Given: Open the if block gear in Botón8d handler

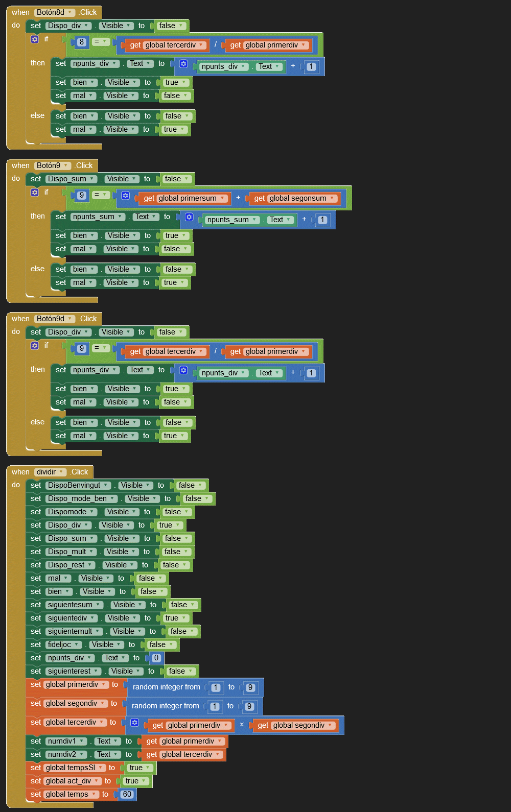Looking at the screenshot, I should 35,39.
